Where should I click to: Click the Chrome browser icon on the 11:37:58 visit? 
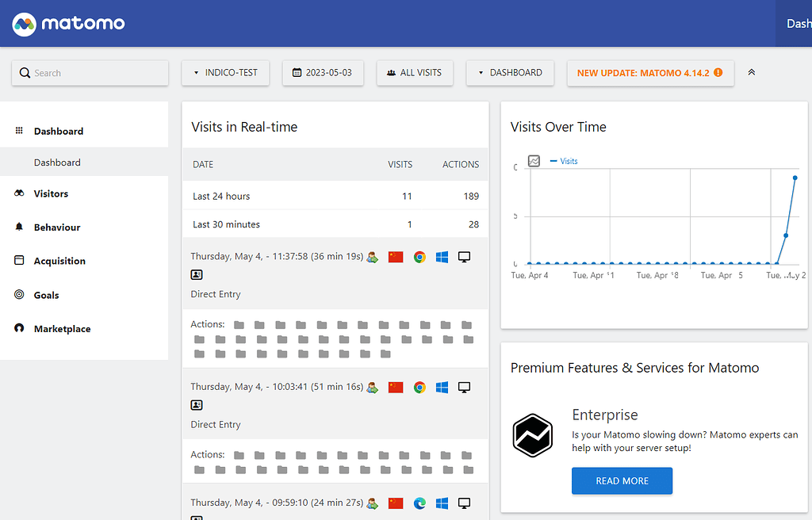tap(419, 257)
